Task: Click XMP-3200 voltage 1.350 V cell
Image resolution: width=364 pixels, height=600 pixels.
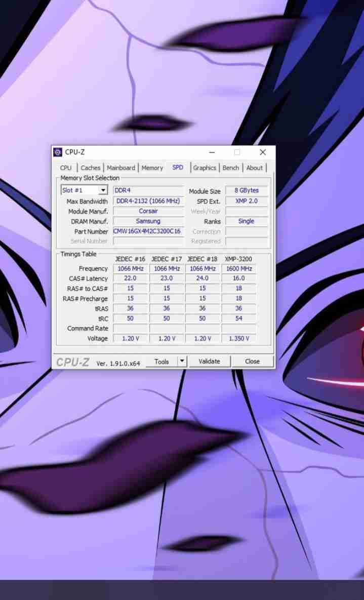Action: [239, 338]
